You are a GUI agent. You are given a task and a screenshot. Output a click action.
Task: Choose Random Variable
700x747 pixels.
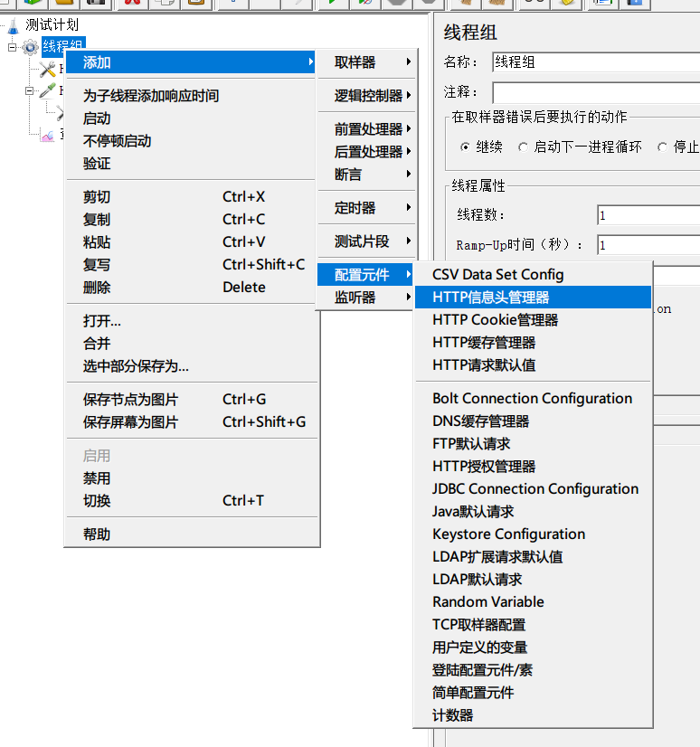click(x=533, y=601)
